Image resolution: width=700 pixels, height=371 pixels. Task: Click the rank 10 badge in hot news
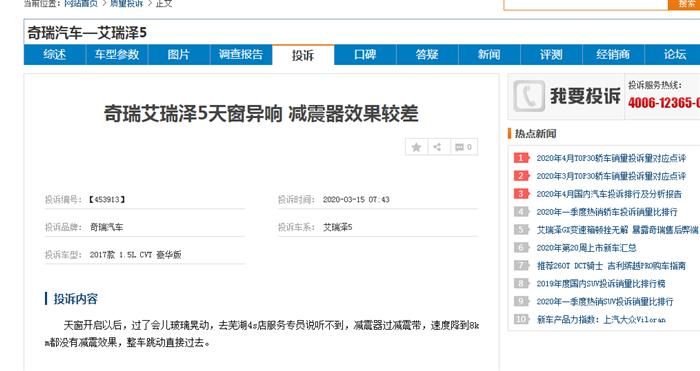pos(521,319)
